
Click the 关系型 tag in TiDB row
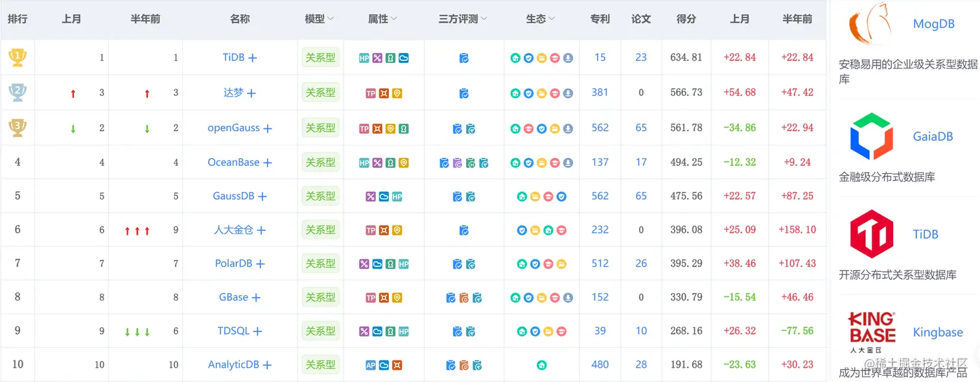pyautogui.click(x=321, y=57)
